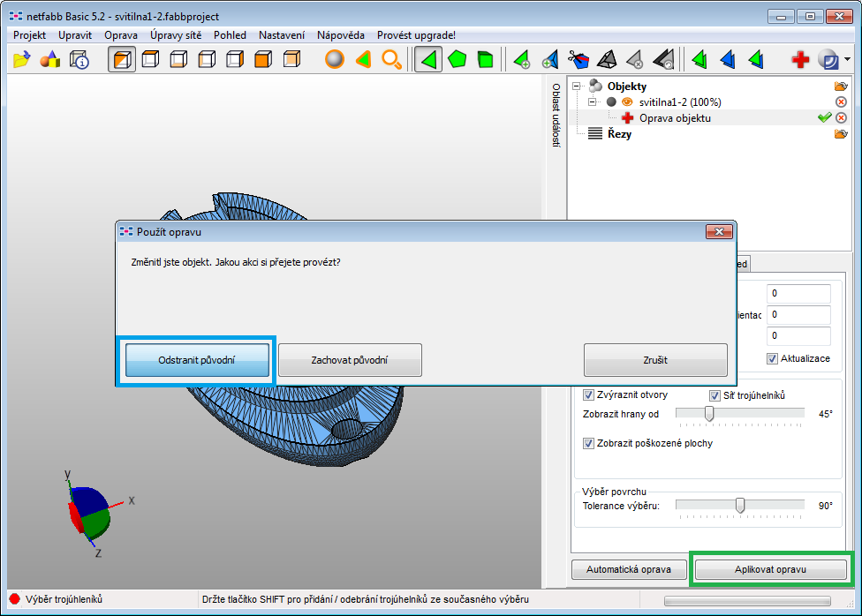Click the red X to remove svitilna1-2

(839, 101)
